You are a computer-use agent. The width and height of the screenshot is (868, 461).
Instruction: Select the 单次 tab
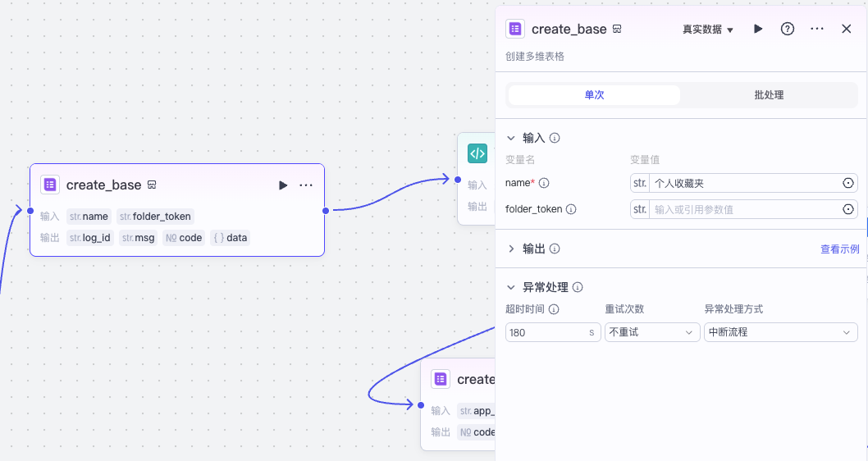pos(594,95)
